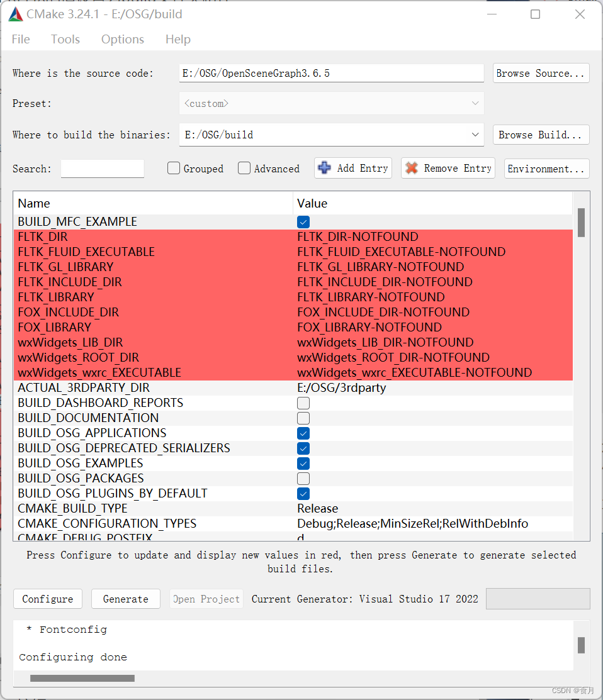This screenshot has height=700, width=603.
Task: Click the Configuring done log line
Action: coord(73,657)
